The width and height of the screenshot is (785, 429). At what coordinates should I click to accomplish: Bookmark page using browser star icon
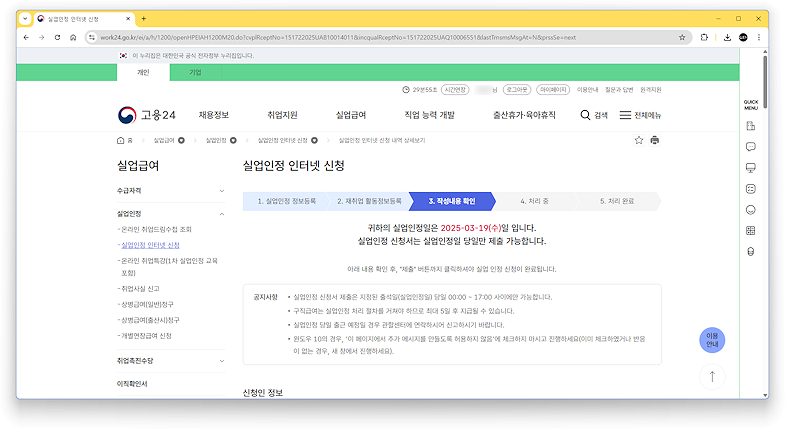click(x=682, y=38)
